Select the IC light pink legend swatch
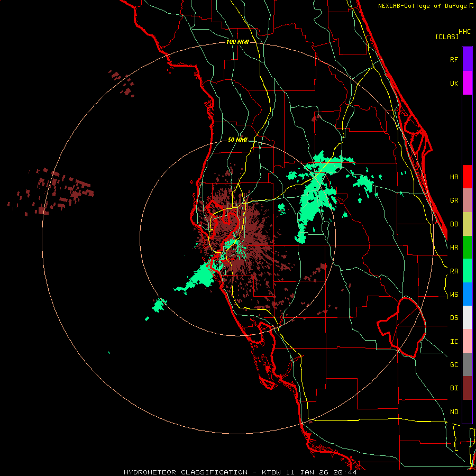The width and height of the screenshot is (476, 476). [467, 341]
